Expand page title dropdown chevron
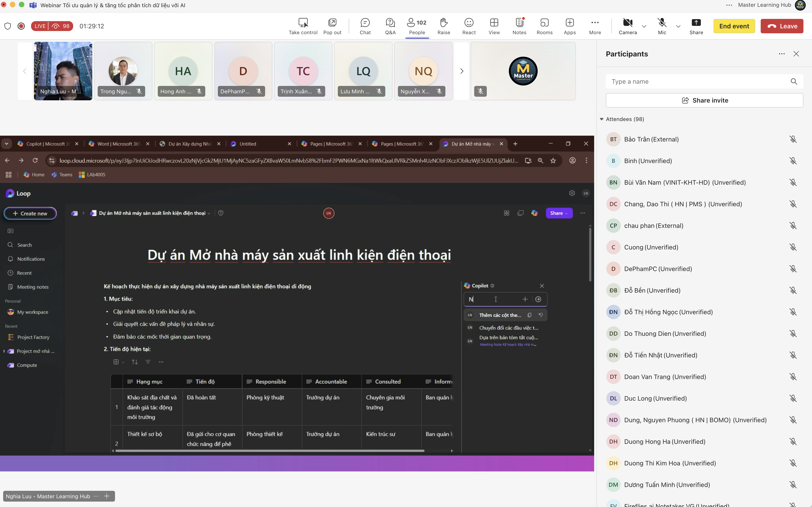812x507 pixels. tap(209, 213)
